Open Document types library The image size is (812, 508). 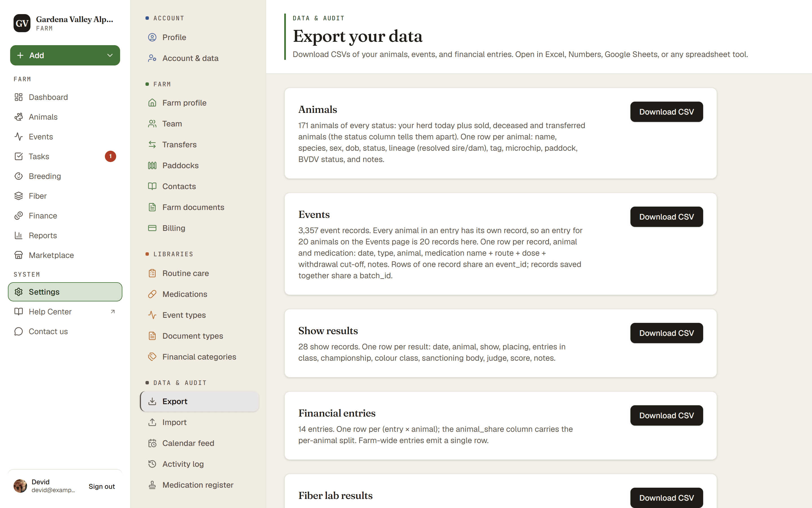(200, 336)
